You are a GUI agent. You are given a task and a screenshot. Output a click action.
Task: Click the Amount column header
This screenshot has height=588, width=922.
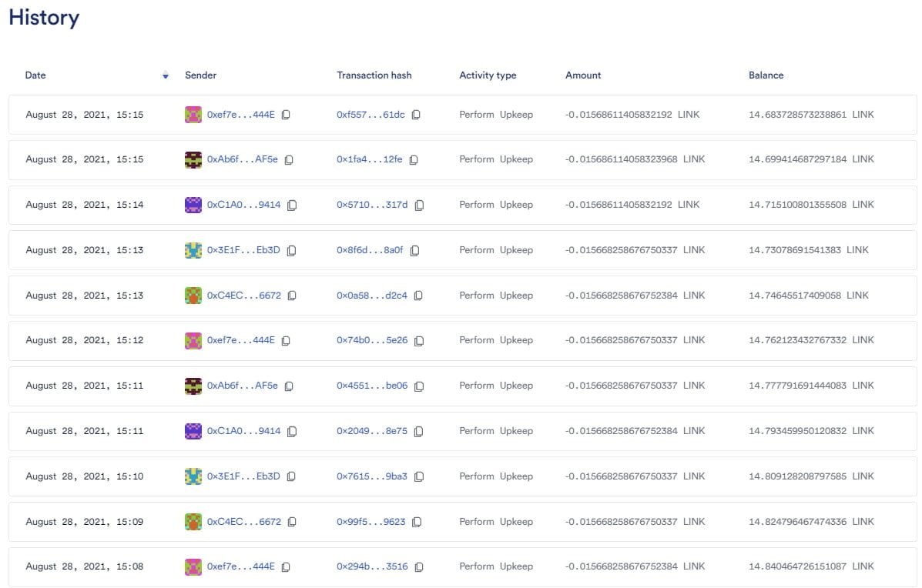(x=583, y=75)
